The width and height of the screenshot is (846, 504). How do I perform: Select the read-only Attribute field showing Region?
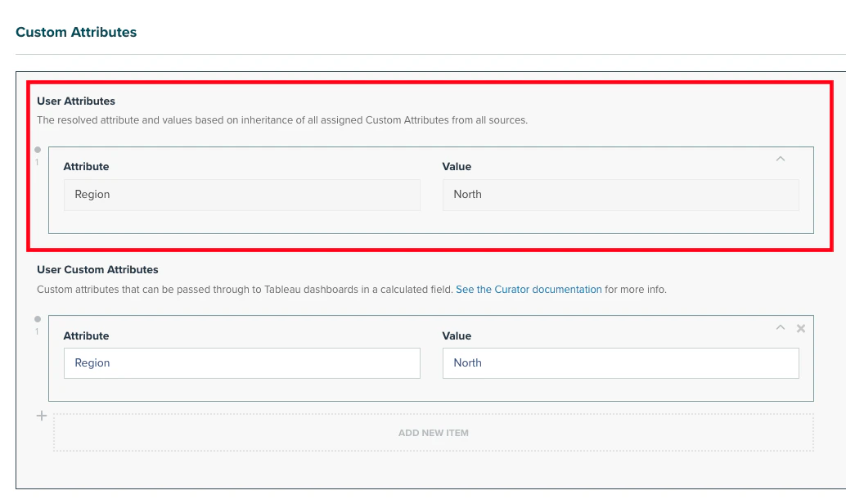241,195
